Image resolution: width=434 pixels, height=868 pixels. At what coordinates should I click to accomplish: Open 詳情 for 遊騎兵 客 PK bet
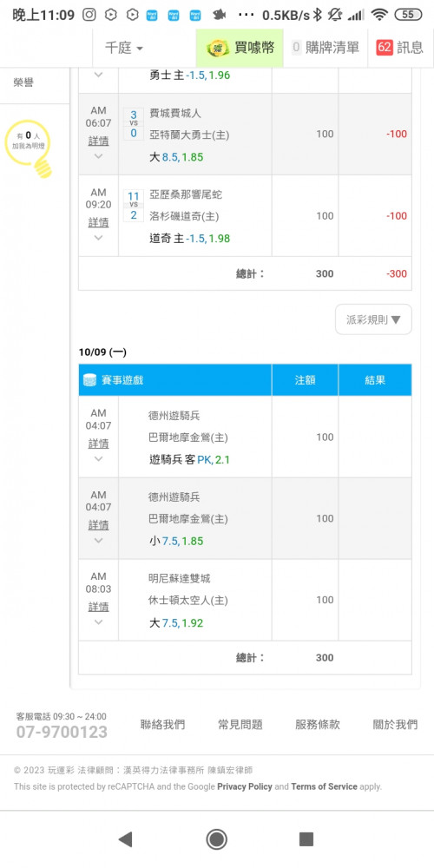(x=99, y=444)
